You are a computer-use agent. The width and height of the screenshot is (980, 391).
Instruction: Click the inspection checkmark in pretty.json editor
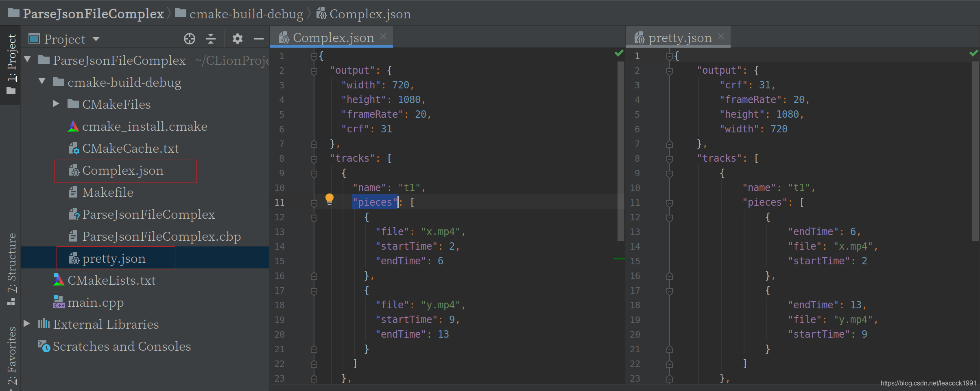[974, 53]
